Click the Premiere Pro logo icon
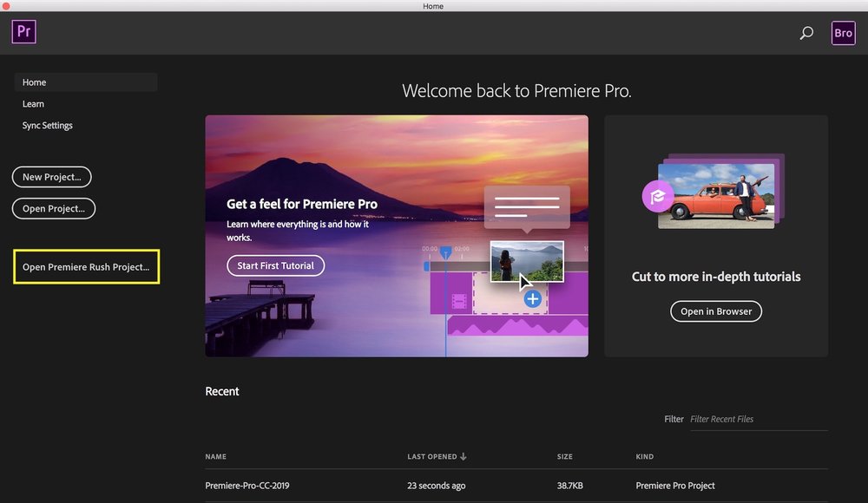868x503 pixels. (23, 31)
